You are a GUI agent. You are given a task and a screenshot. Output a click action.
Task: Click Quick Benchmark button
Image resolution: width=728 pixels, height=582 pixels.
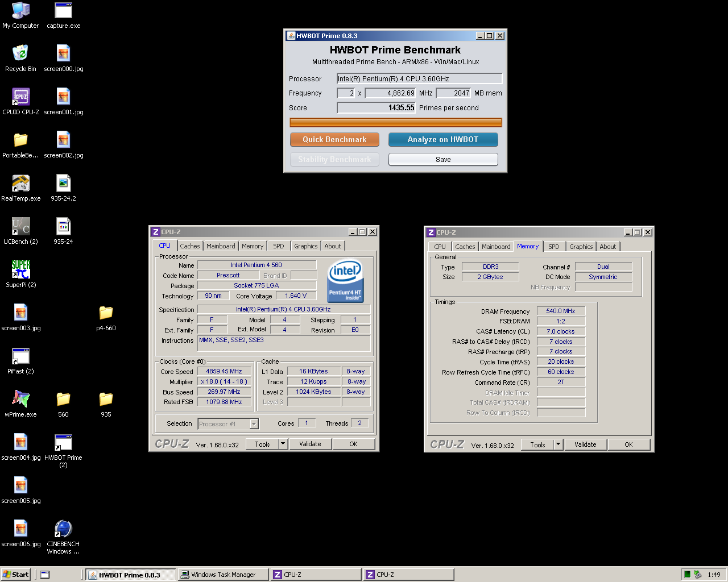[334, 140]
